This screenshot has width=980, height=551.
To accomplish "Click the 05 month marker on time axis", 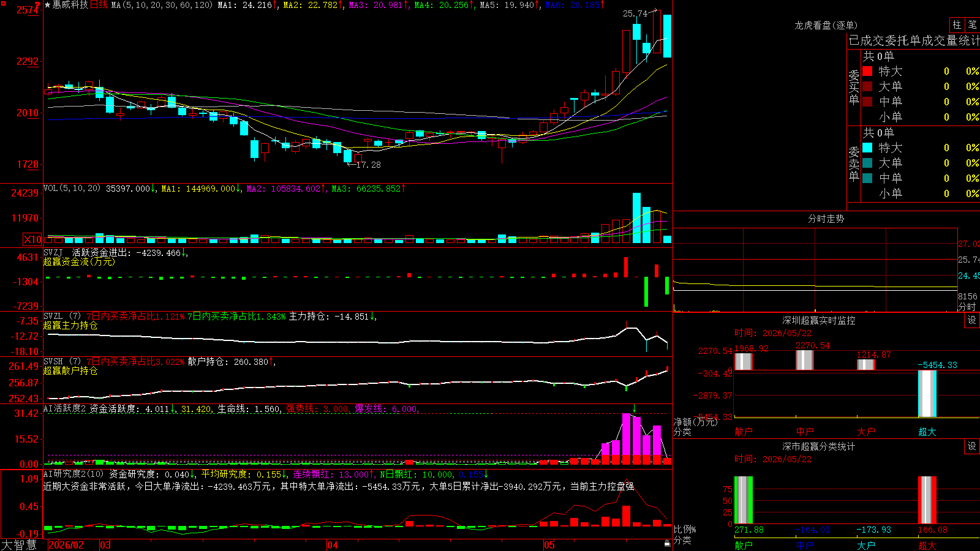I will click(x=549, y=545).
